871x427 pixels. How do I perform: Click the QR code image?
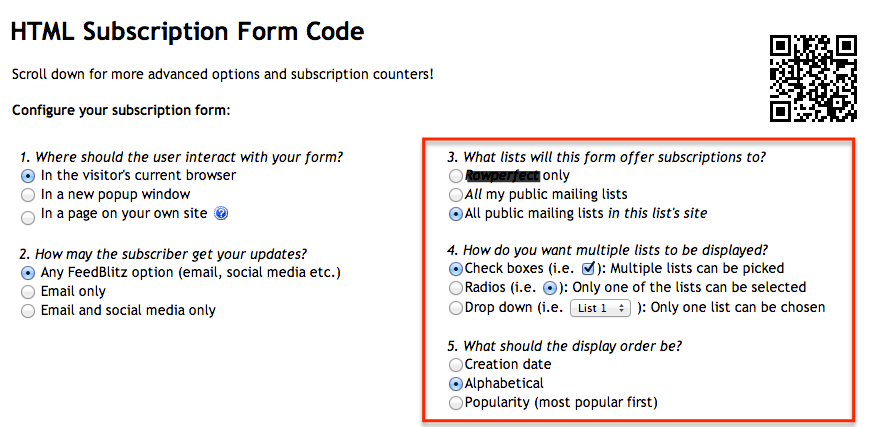pos(813,78)
